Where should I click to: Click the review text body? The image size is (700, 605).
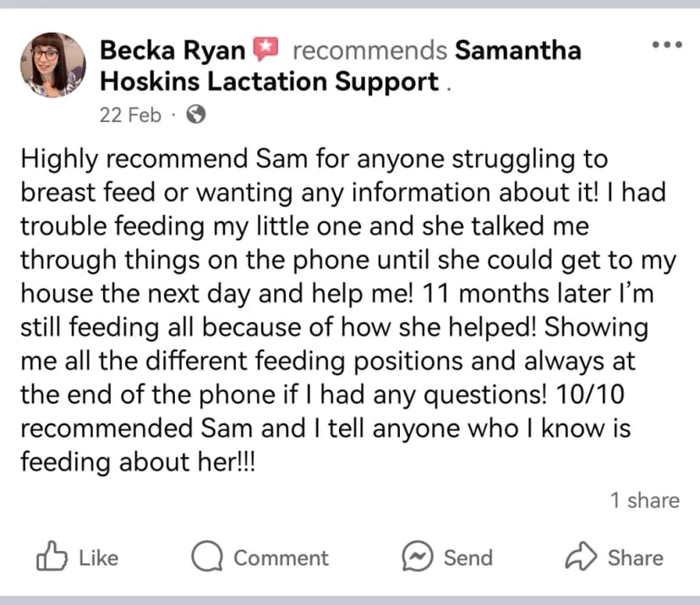[x=348, y=310]
